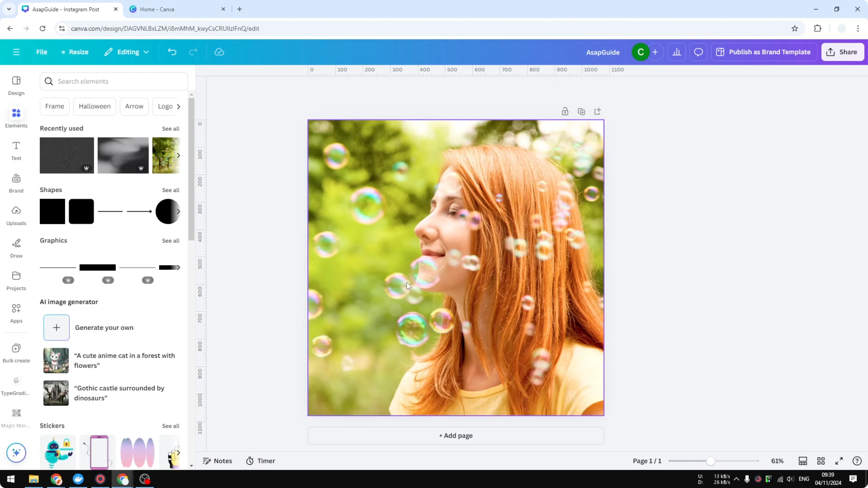
Task: Toggle the page lock on the canvas
Action: tap(565, 111)
